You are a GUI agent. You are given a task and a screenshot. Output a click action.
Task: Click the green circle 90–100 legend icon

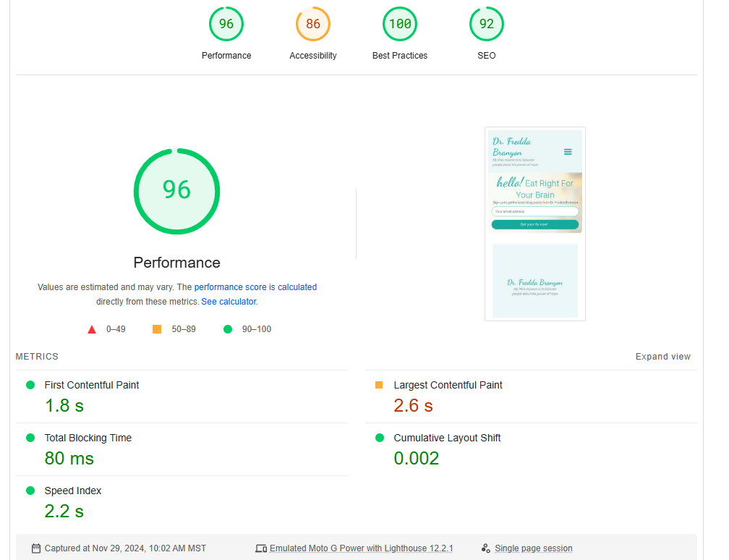(x=228, y=330)
